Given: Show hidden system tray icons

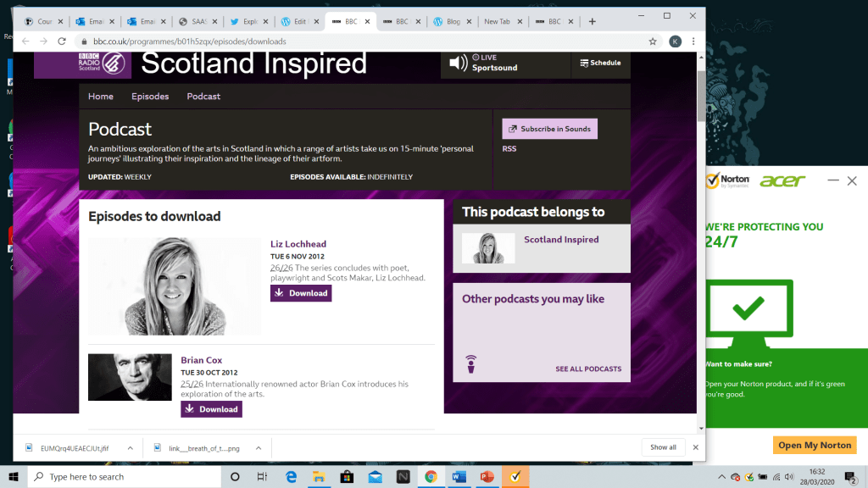Looking at the screenshot, I should click(721, 476).
